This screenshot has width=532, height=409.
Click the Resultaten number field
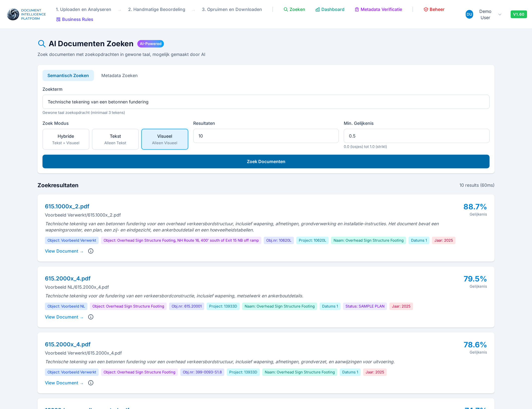(x=266, y=136)
